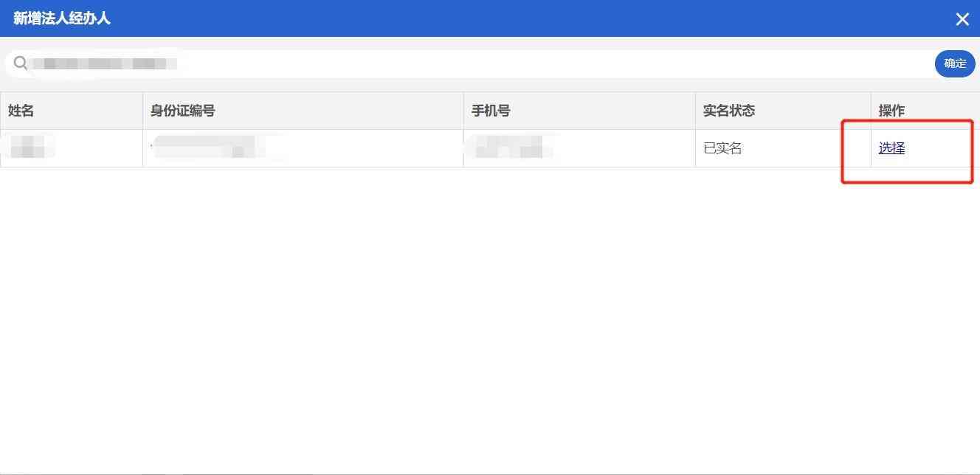Select the blurred phone number cell

pos(513,148)
